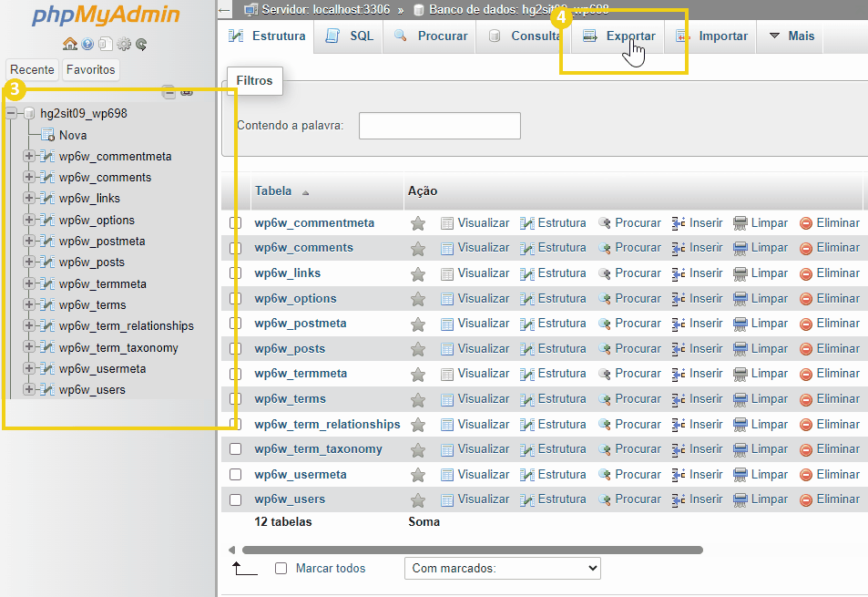Check the wp6w_term_taxonomy row checkbox
The width and height of the screenshot is (868, 597).
(x=235, y=448)
